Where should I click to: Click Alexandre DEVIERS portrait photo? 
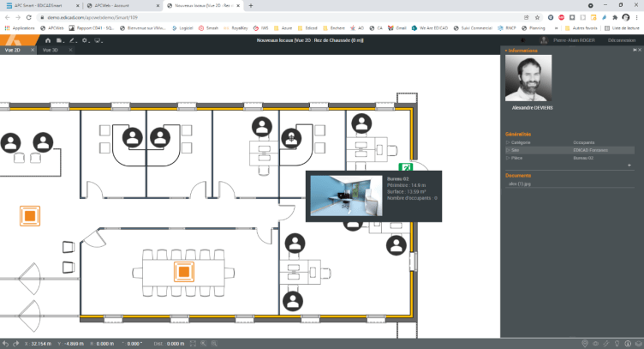click(x=528, y=78)
